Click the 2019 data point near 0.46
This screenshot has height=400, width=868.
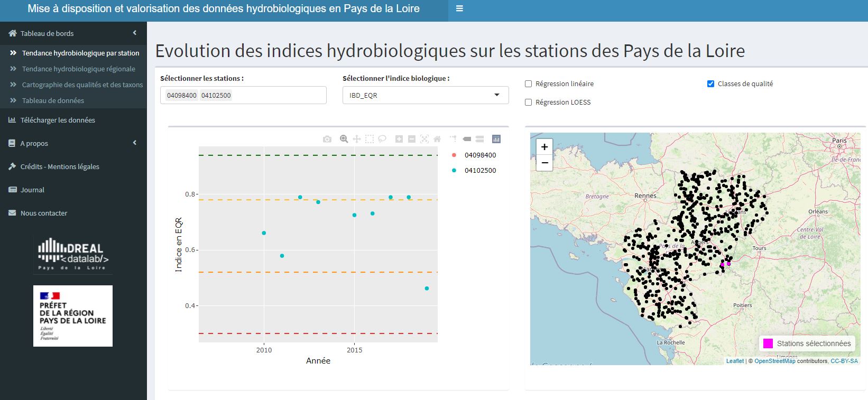coord(427,289)
